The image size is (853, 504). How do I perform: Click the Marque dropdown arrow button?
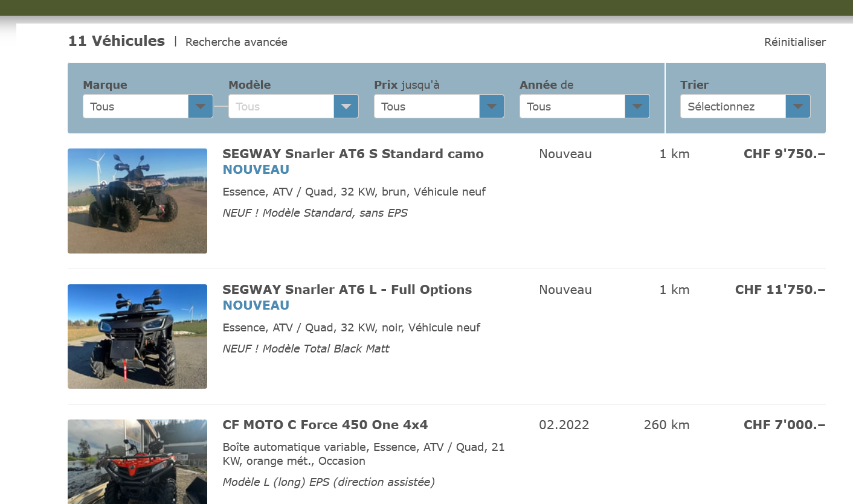click(201, 106)
